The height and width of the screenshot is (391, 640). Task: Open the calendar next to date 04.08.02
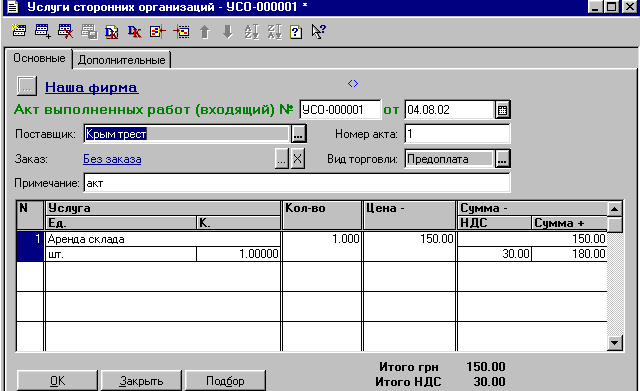502,110
